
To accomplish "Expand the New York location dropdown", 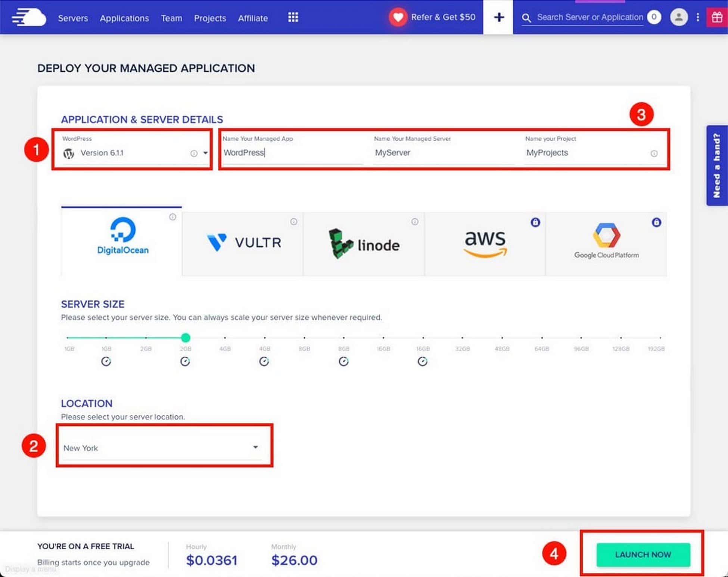I will (x=255, y=447).
